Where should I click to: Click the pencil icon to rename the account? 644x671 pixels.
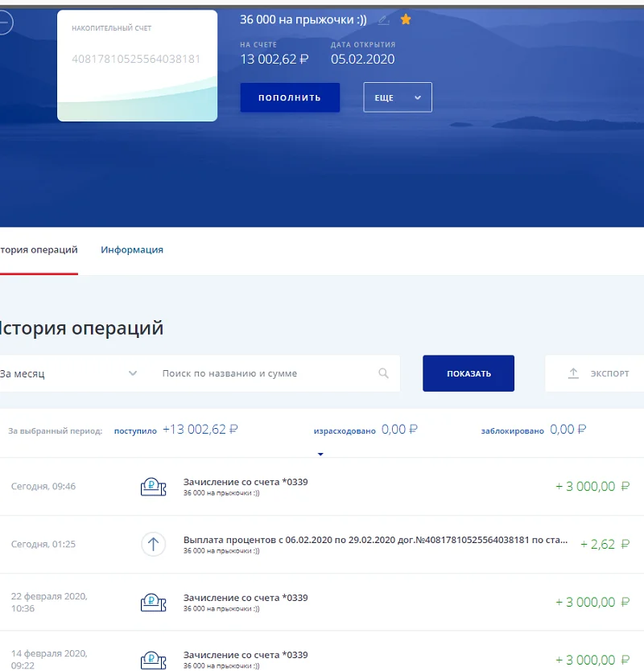[x=382, y=19]
